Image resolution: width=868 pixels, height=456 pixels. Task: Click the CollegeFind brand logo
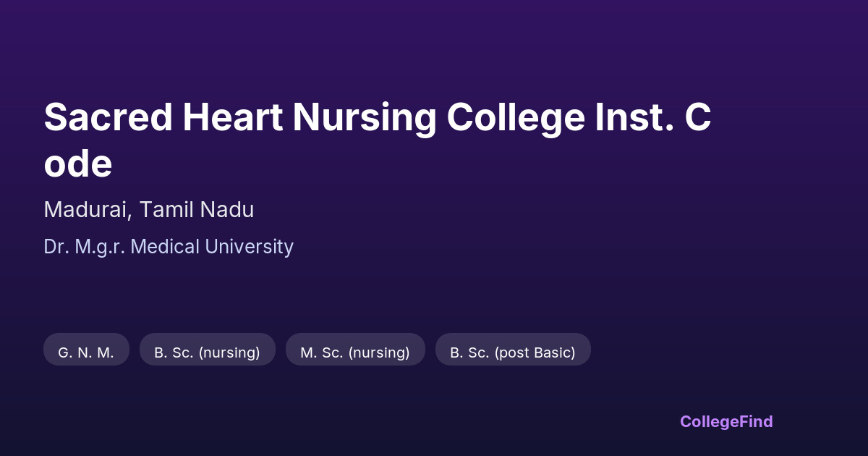[726, 421]
